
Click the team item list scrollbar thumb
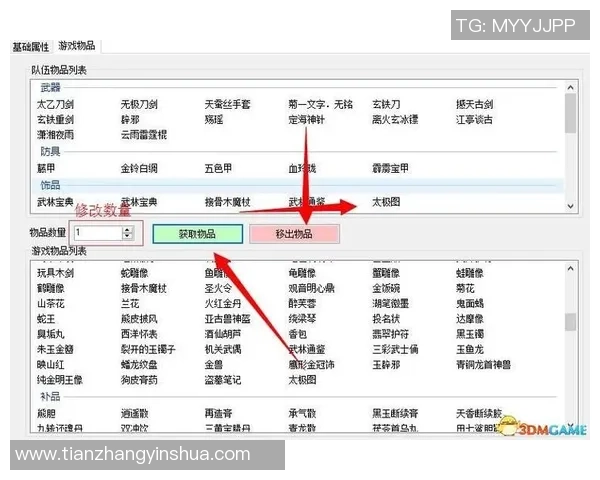pyautogui.click(x=570, y=113)
